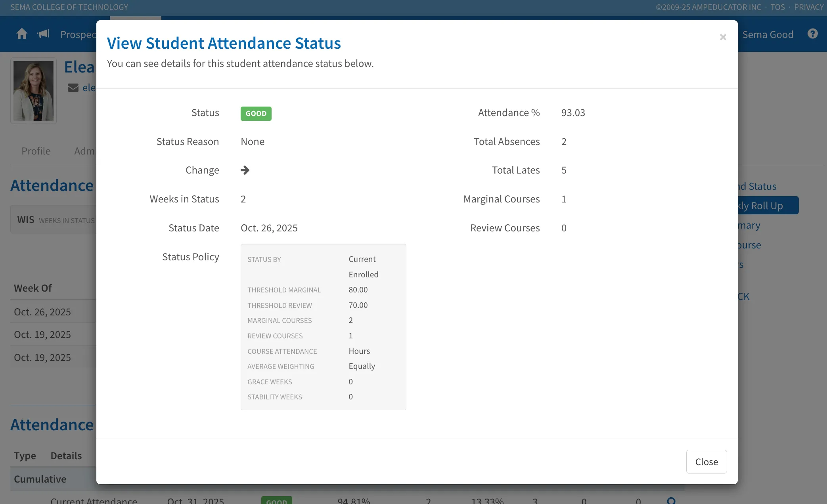
Task: Open the home icon in navbar
Action: 22,34
